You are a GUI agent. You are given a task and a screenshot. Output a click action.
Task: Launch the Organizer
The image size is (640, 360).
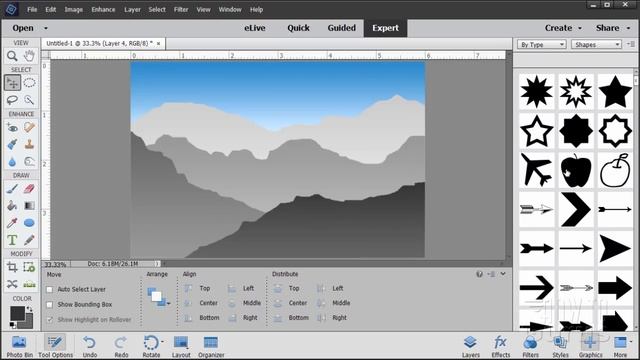(211, 346)
